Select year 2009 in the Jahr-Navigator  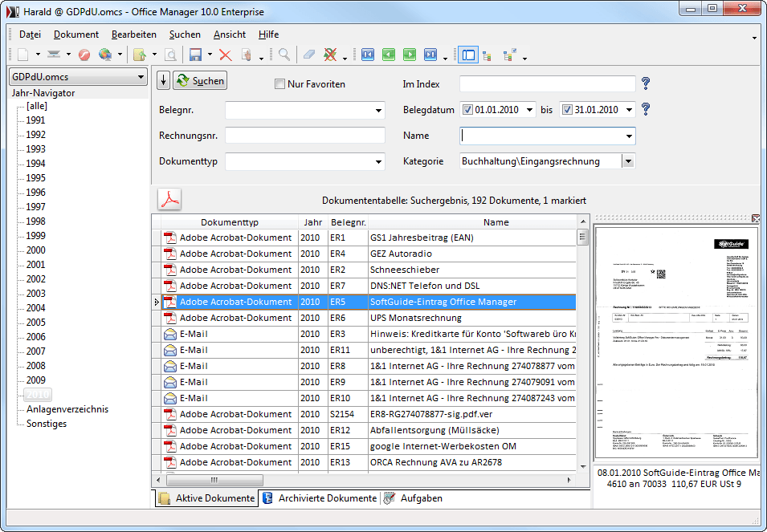[35, 380]
